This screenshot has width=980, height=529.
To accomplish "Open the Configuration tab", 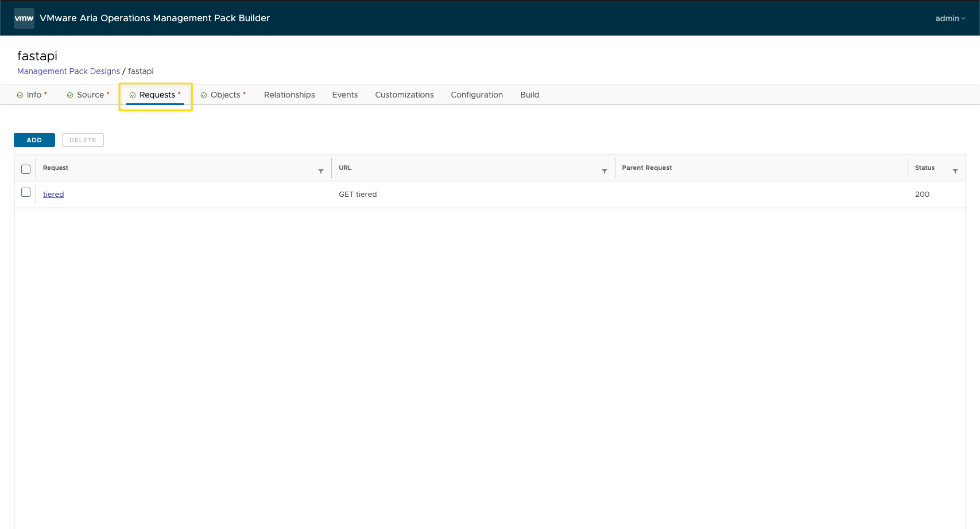I will pos(477,95).
